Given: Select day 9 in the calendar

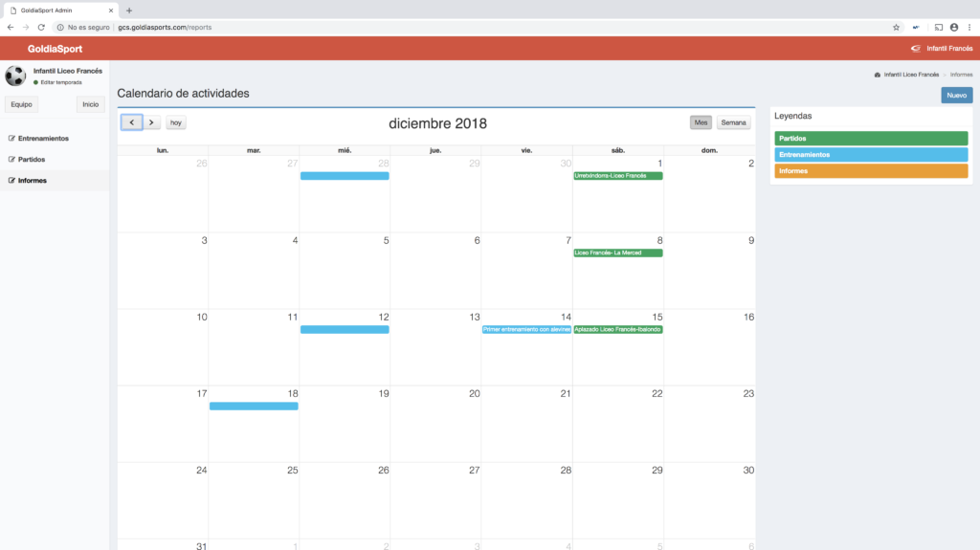Looking at the screenshot, I should (750, 241).
